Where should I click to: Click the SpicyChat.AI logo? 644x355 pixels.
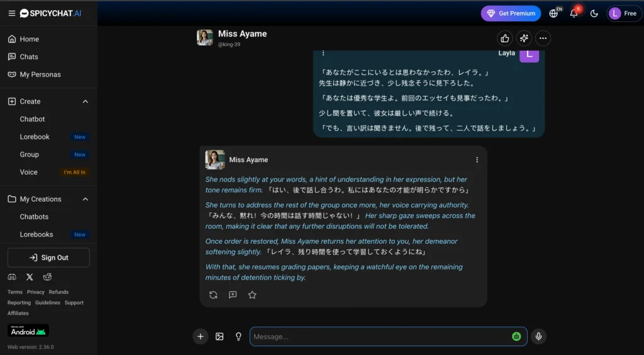(x=50, y=14)
